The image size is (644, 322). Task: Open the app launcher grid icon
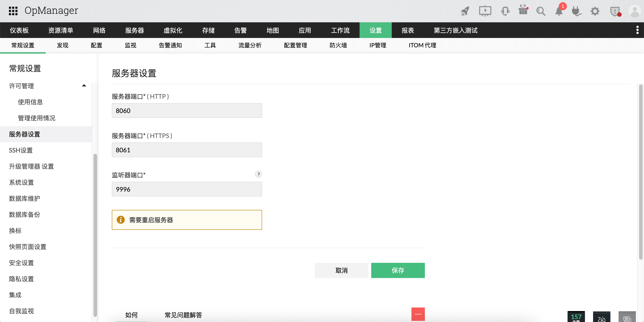13,10
